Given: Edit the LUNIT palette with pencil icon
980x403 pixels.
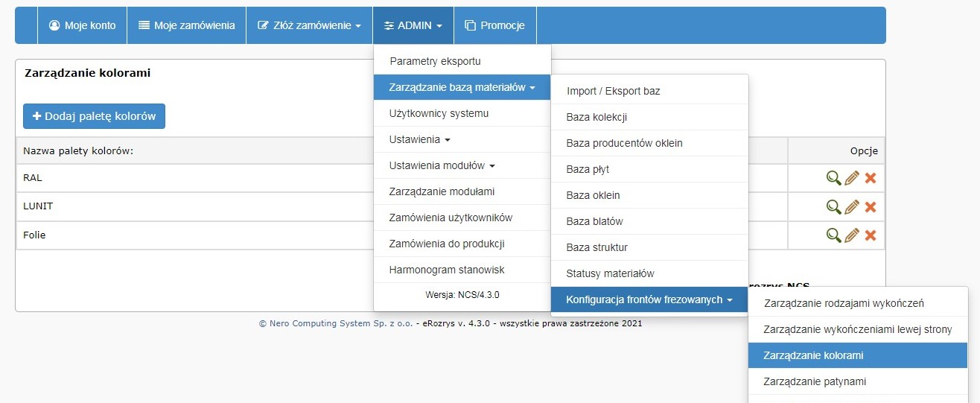Looking at the screenshot, I should pyautogui.click(x=852, y=206).
